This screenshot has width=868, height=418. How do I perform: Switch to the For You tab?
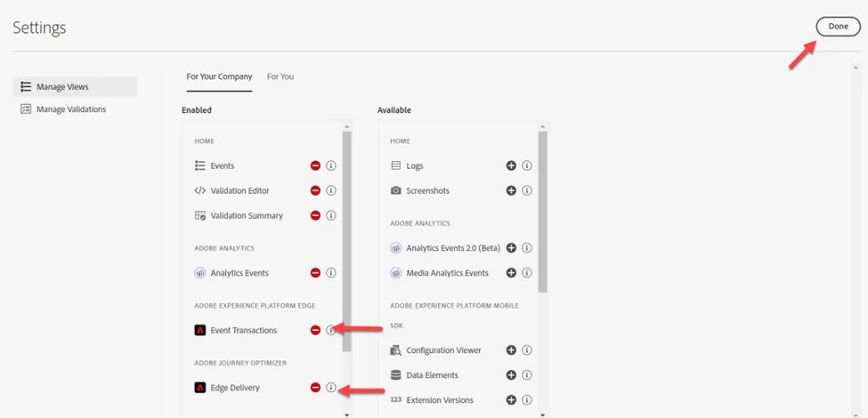point(280,76)
